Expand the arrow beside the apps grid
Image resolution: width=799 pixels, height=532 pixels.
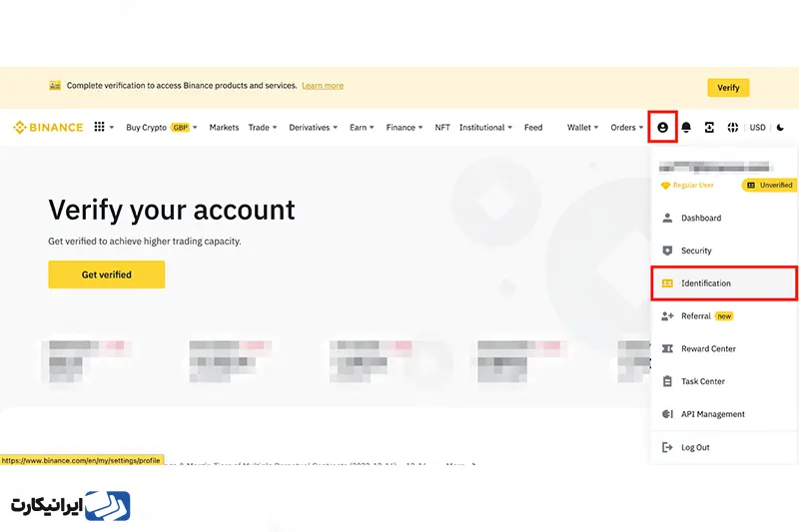pyautogui.click(x=112, y=128)
